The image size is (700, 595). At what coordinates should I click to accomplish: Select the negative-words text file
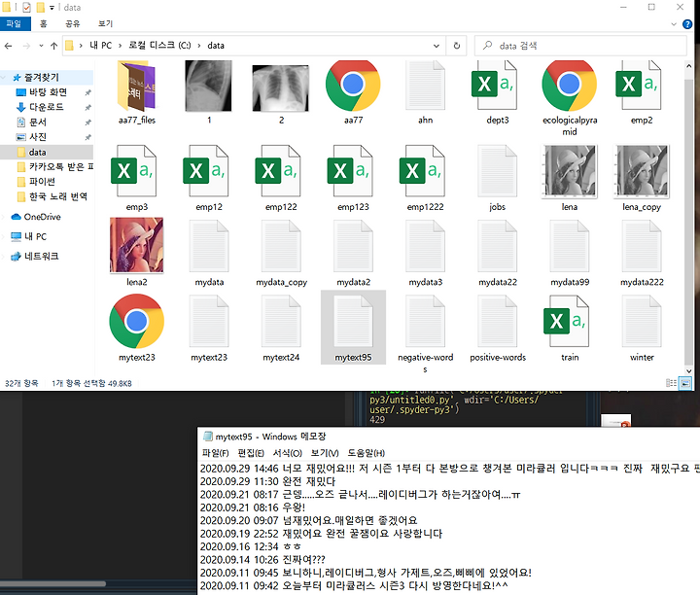[426, 333]
